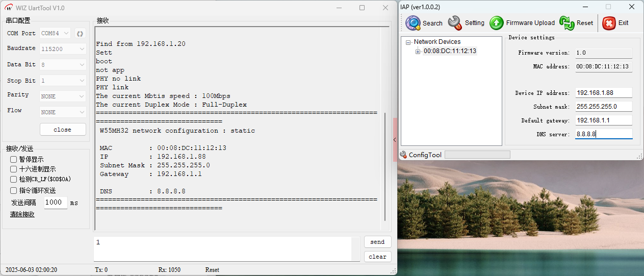Image resolution: width=644 pixels, height=276 pixels.
Task: Check the 指令循环发送 option
Action: coord(14,190)
